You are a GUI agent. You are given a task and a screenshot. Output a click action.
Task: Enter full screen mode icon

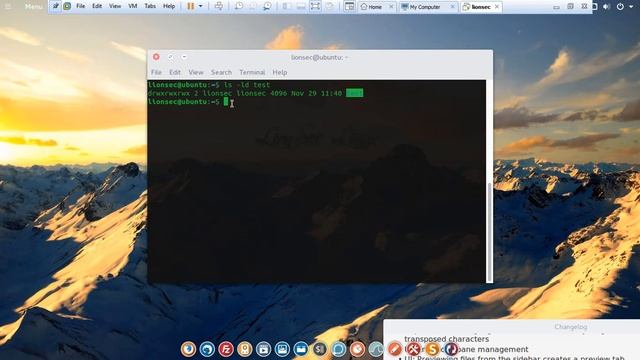tap(315, 6)
